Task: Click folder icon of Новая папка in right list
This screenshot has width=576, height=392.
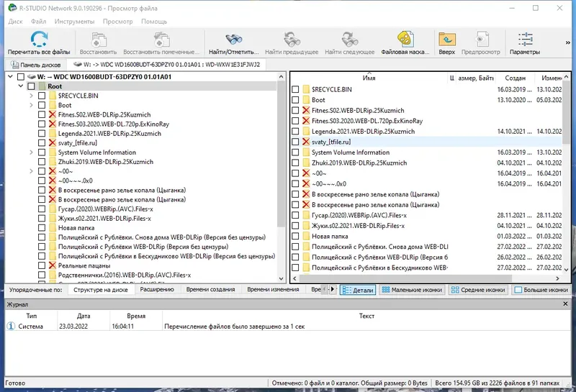Action: (x=307, y=237)
